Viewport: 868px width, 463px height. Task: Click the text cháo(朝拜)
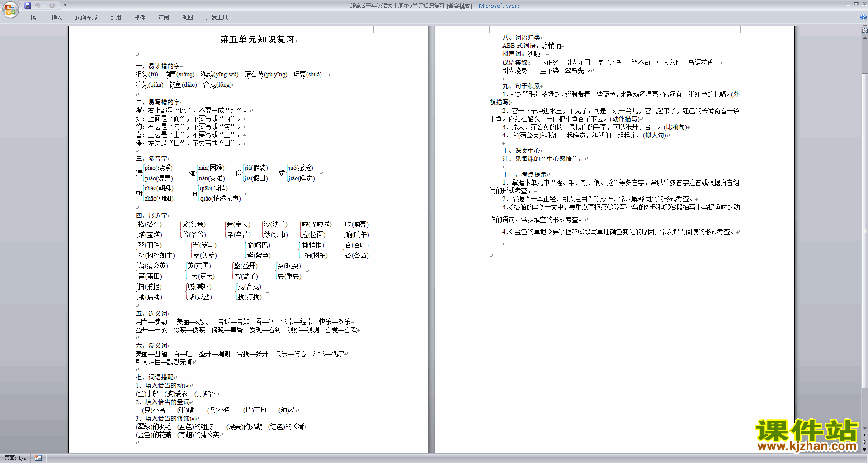pyautogui.click(x=159, y=188)
